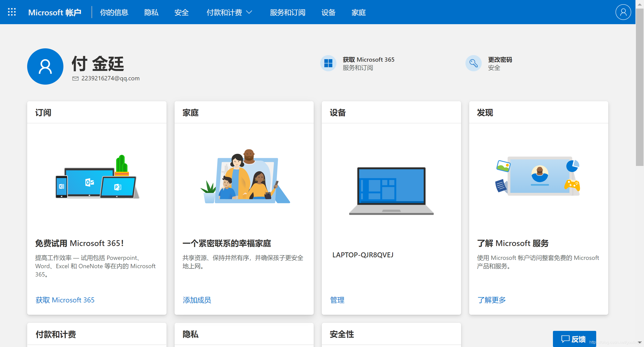Click the vertical scrollbar thumb
This screenshot has width=644, height=347.
[639, 87]
